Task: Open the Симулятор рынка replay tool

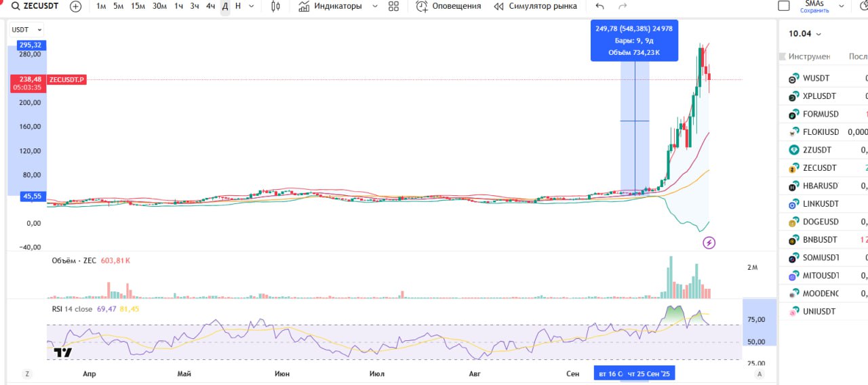Action: pyautogui.click(x=534, y=6)
